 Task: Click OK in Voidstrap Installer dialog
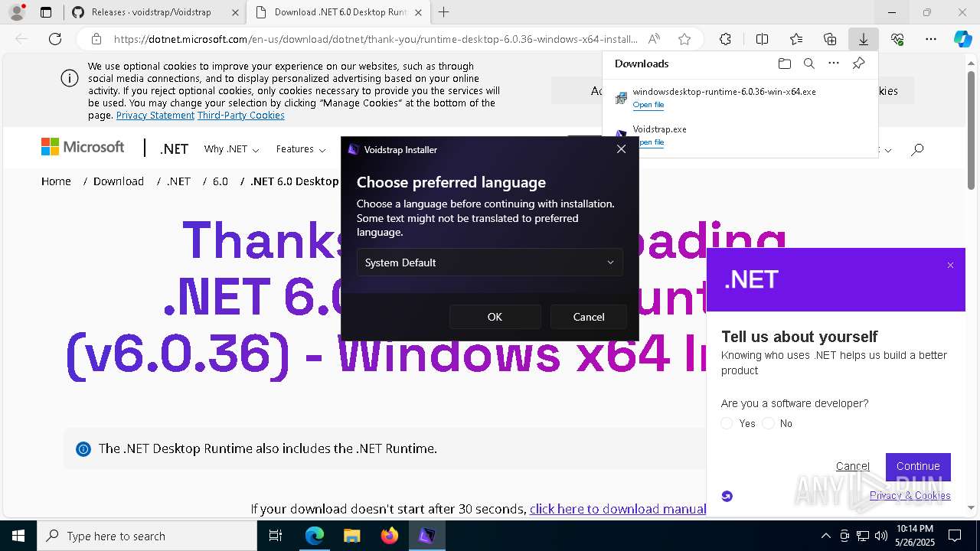(x=495, y=317)
